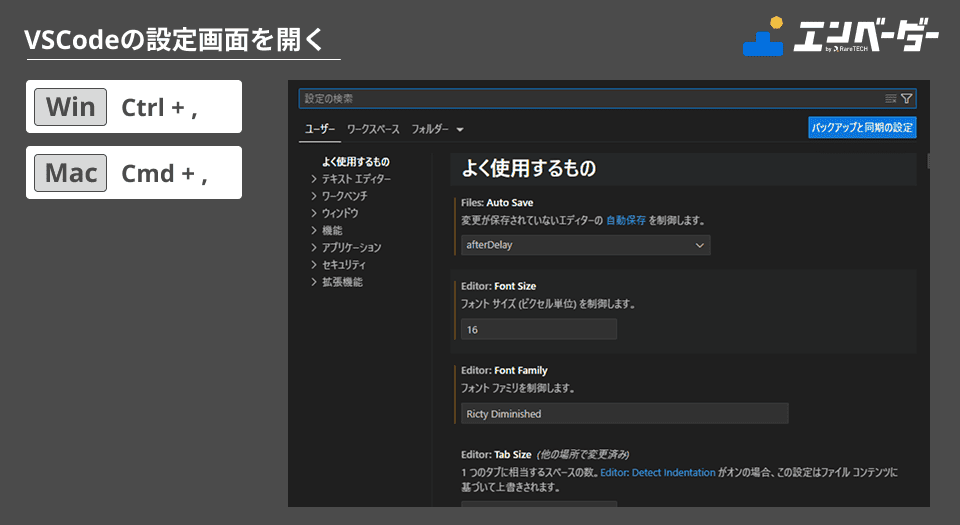Screen dimensions: 960x525
Task: Expand the 拡張機能 tree chevron
Action: click(x=314, y=281)
